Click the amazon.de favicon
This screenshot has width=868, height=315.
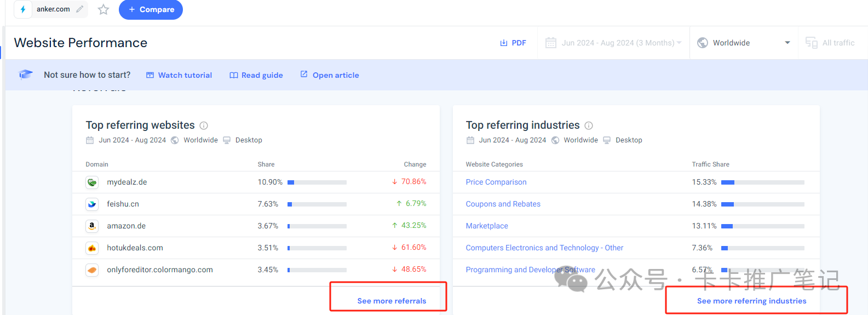click(x=92, y=226)
